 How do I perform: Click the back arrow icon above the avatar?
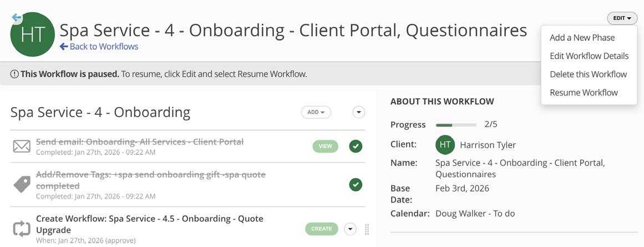[17, 18]
